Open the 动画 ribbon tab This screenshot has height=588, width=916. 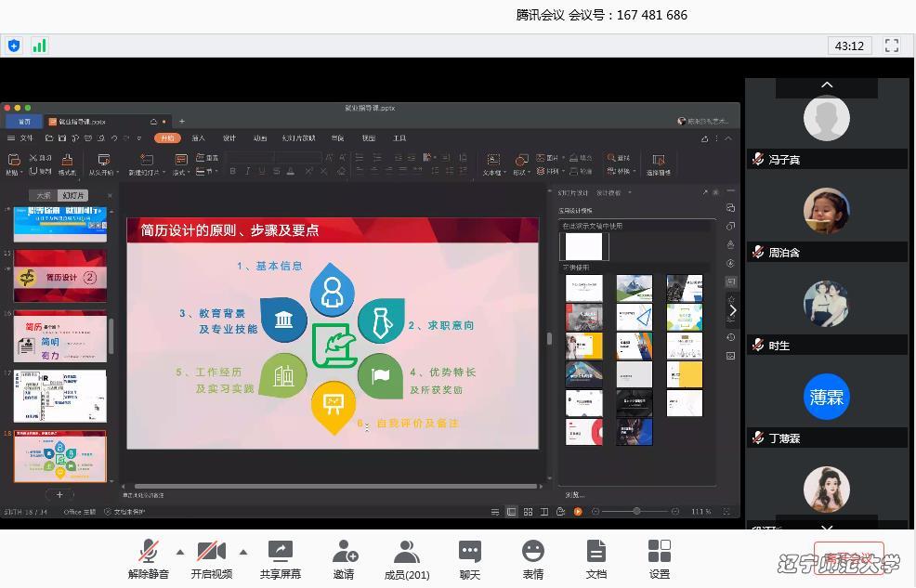[x=260, y=138]
